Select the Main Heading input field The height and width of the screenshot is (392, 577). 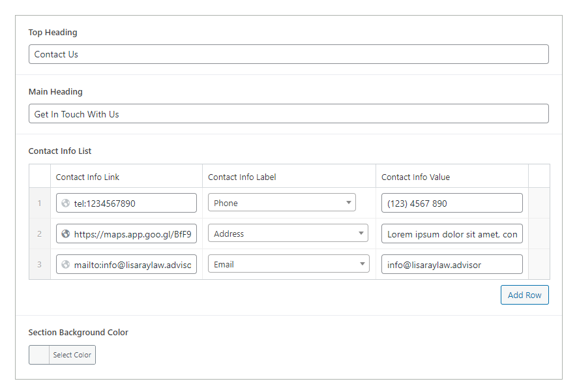[x=288, y=113]
